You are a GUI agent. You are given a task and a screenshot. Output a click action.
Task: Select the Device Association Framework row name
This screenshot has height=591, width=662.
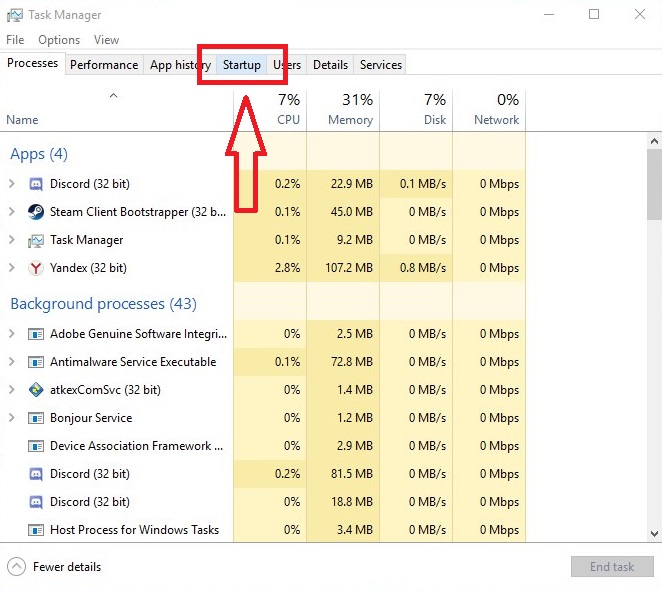tap(136, 446)
